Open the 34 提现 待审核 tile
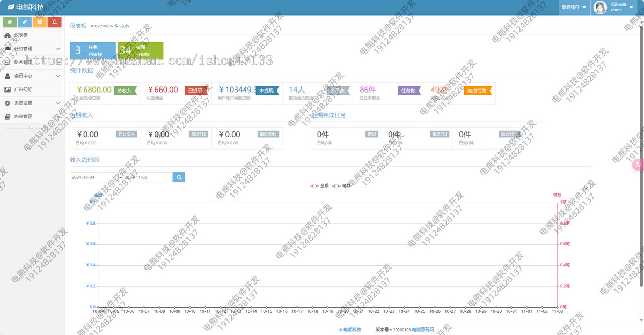 click(140, 51)
